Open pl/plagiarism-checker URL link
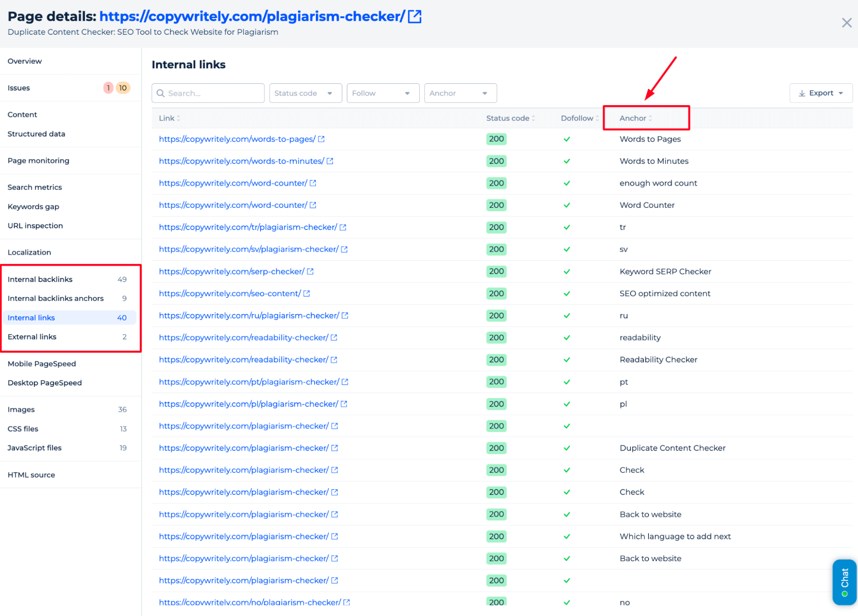This screenshot has height=616, width=858. coord(249,404)
